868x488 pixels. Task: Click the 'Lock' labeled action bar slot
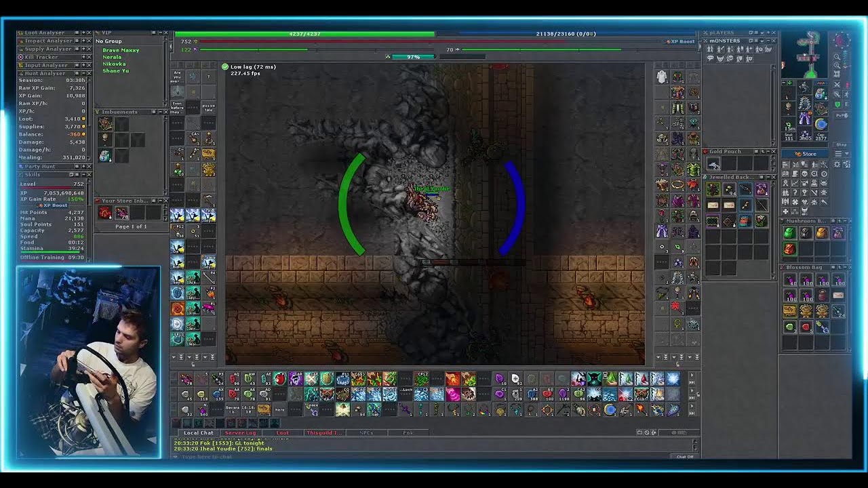pos(406,394)
